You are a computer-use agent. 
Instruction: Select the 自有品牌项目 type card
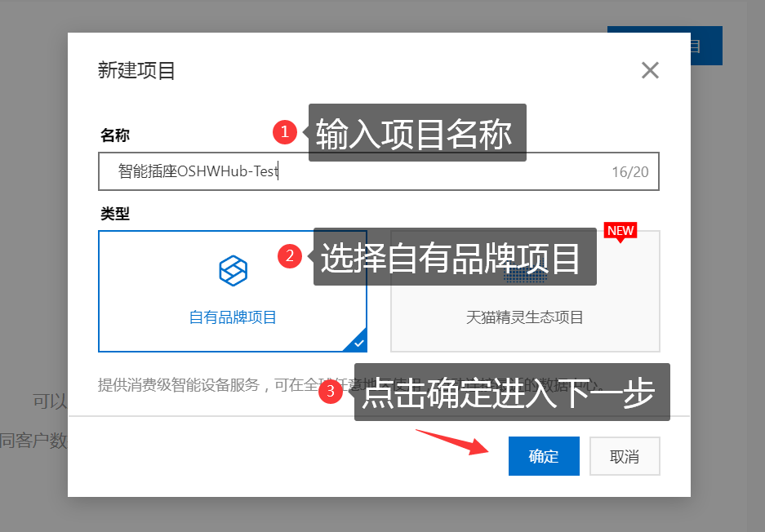click(233, 291)
